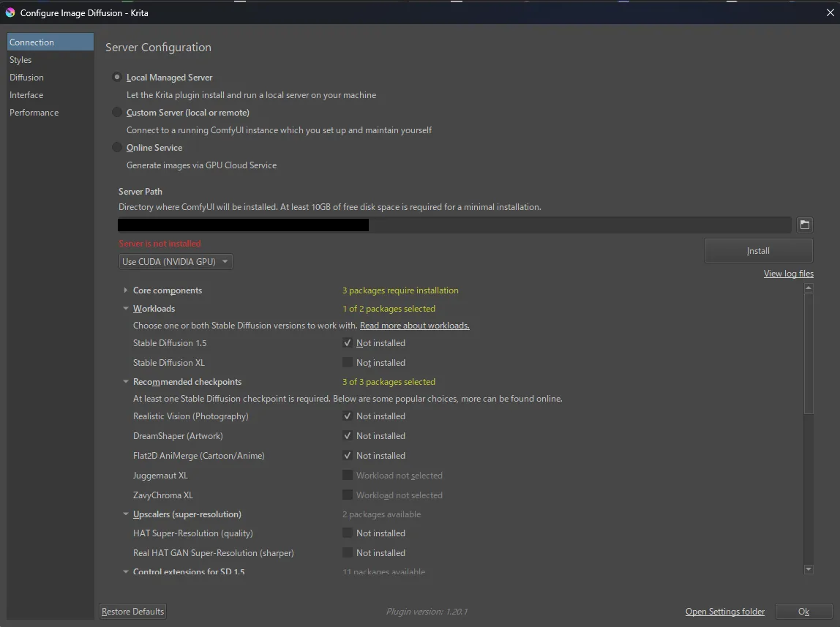Open the Styles settings page
The image size is (840, 627).
(x=50, y=59)
